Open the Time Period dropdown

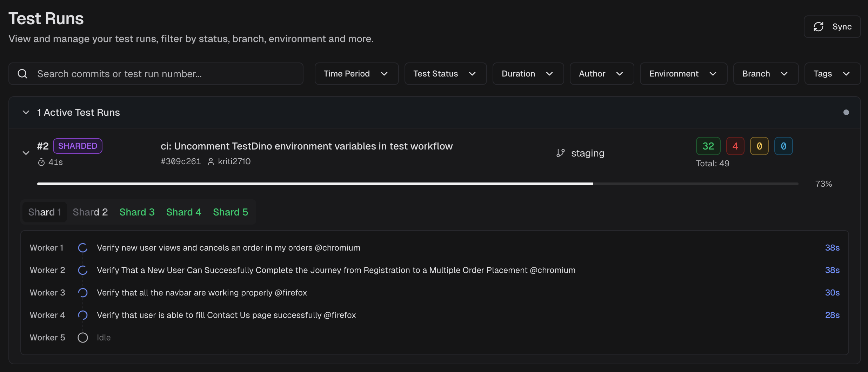coord(356,74)
